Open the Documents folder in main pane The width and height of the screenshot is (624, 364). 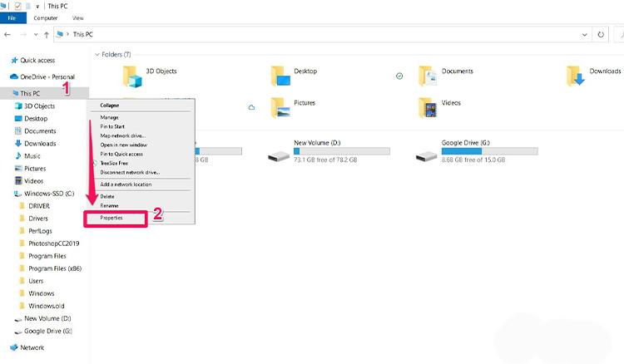click(x=428, y=76)
